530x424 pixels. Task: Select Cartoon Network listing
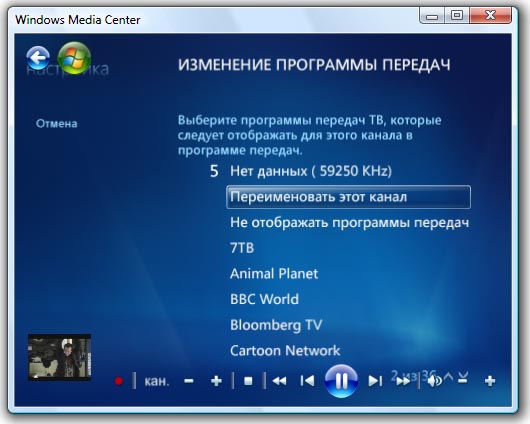(x=285, y=351)
